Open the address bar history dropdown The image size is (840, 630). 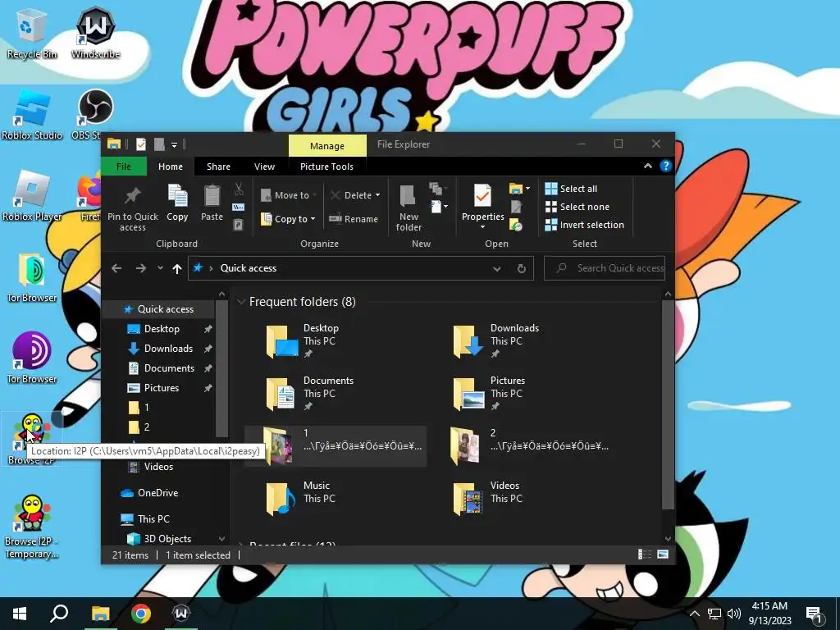pyautogui.click(x=496, y=268)
